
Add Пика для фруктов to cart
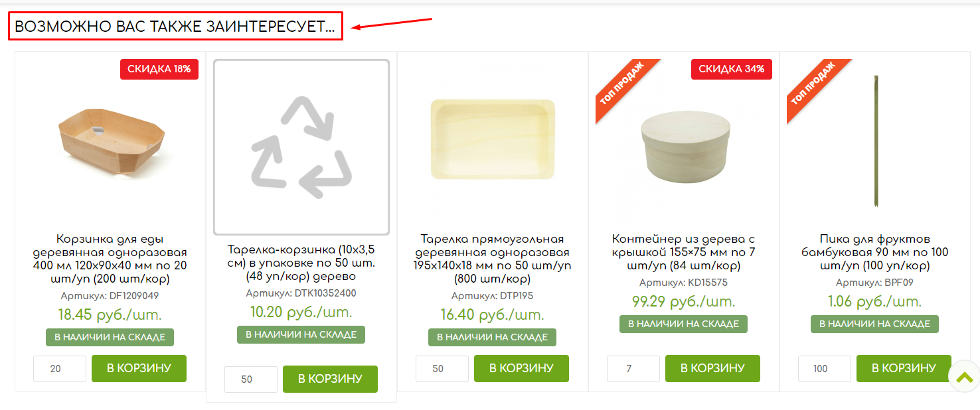(904, 368)
